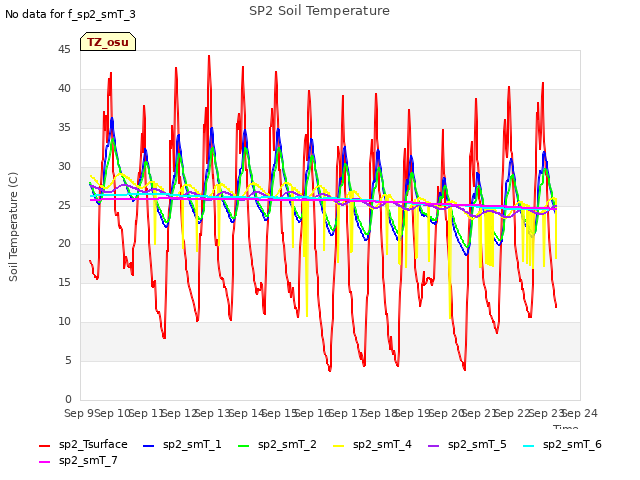Click the 15 y-axis tick label

(64, 282)
